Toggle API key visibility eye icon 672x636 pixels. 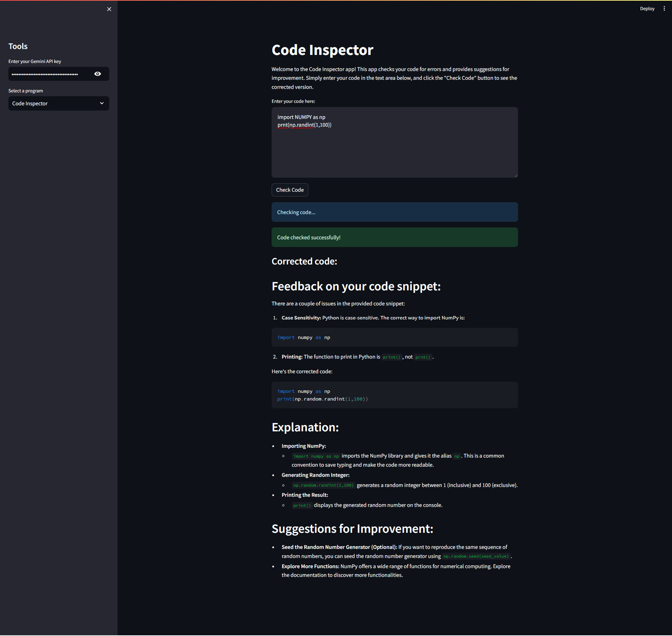[x=98, y=74]
